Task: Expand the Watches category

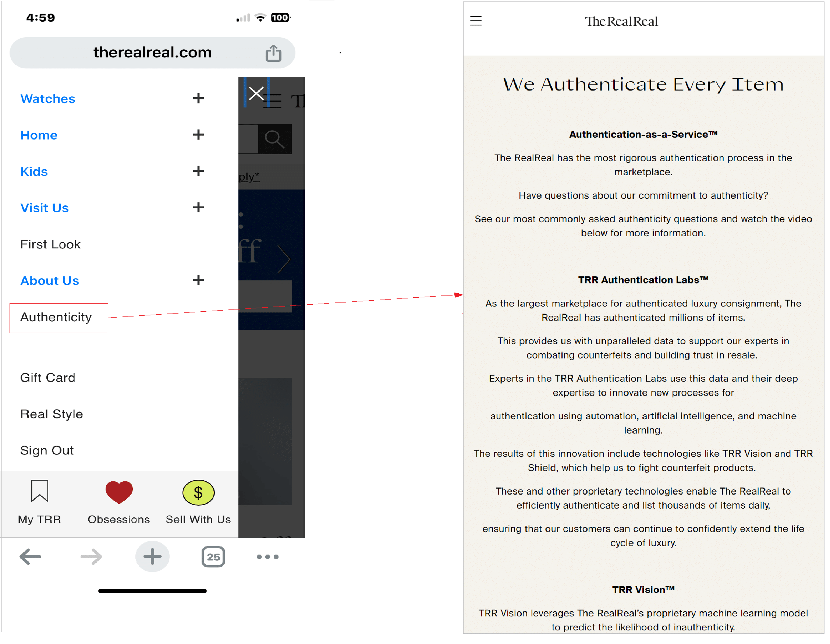Action: point(198,99)
